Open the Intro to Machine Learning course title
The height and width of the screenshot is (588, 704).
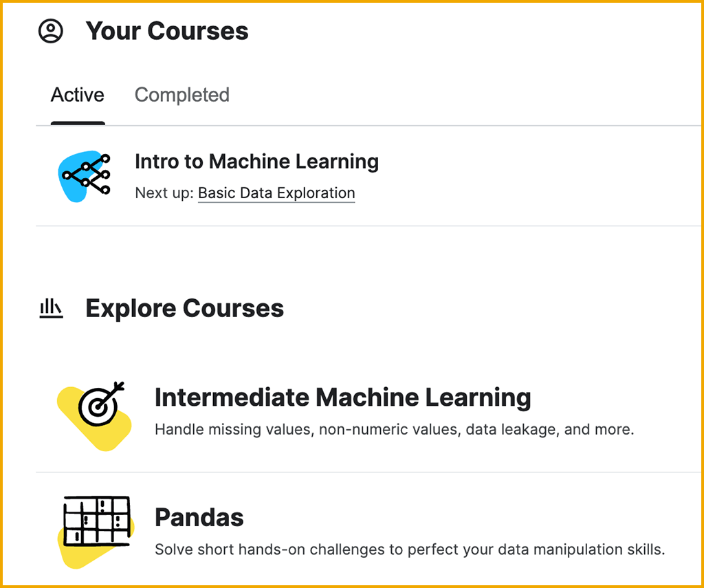256,162
